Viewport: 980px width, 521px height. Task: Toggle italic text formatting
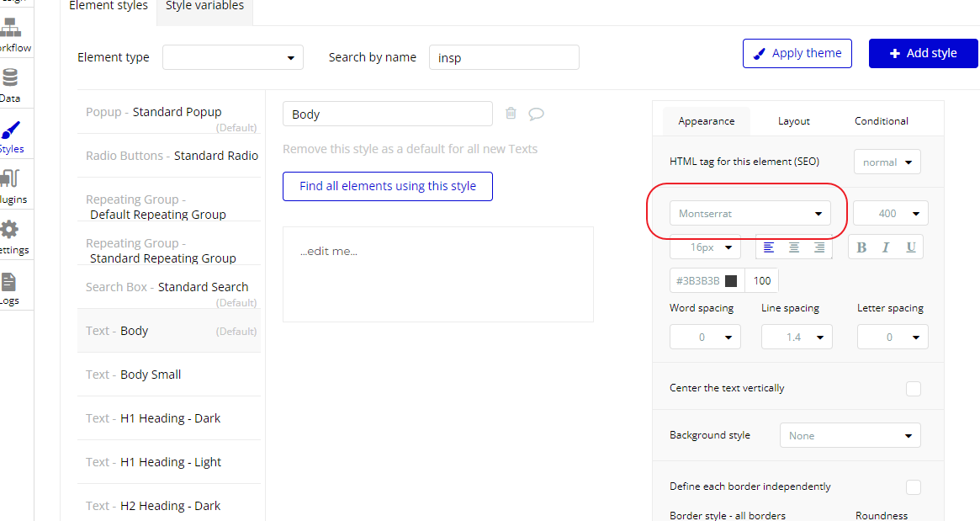click(886, 247)
